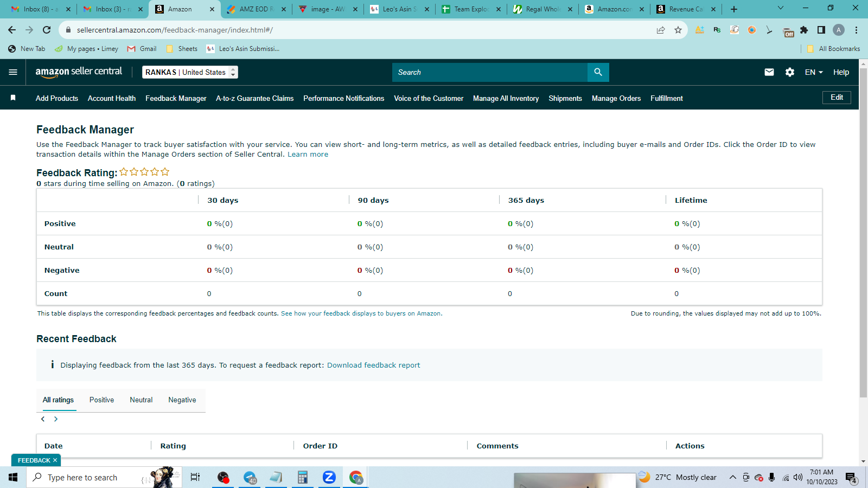The height and width of the screenshot is (488, 868).
Task: Open the Seller Central hamburger menu
Action: click(13, 72)
